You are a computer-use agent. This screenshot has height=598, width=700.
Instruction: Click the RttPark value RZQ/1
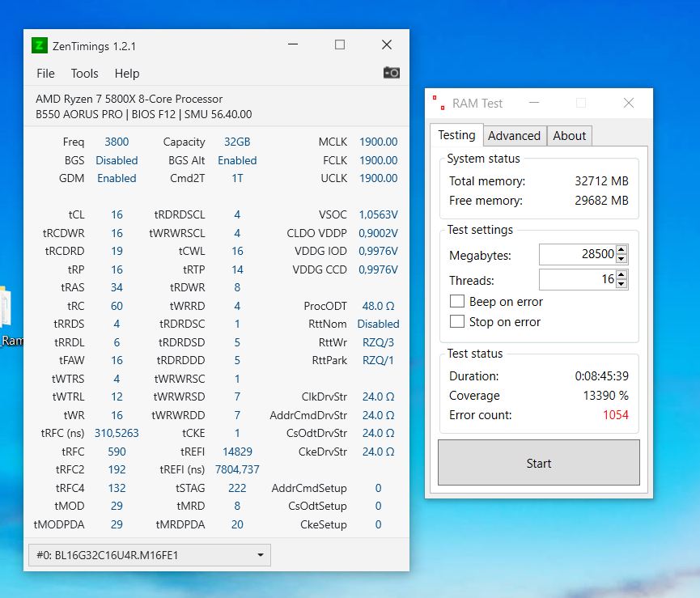(378, 360)
